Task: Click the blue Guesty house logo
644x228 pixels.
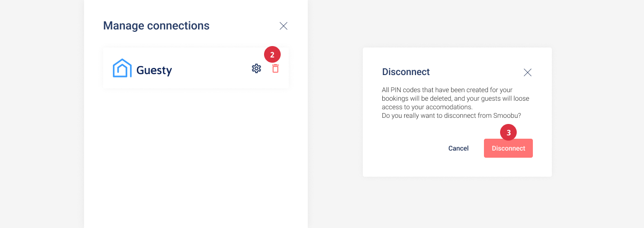Action: [x=122, y=68]
